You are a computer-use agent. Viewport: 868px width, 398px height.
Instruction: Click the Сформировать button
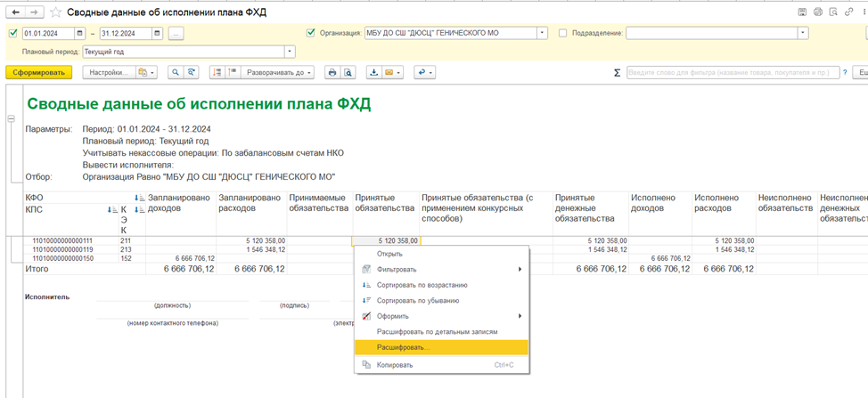38,72
